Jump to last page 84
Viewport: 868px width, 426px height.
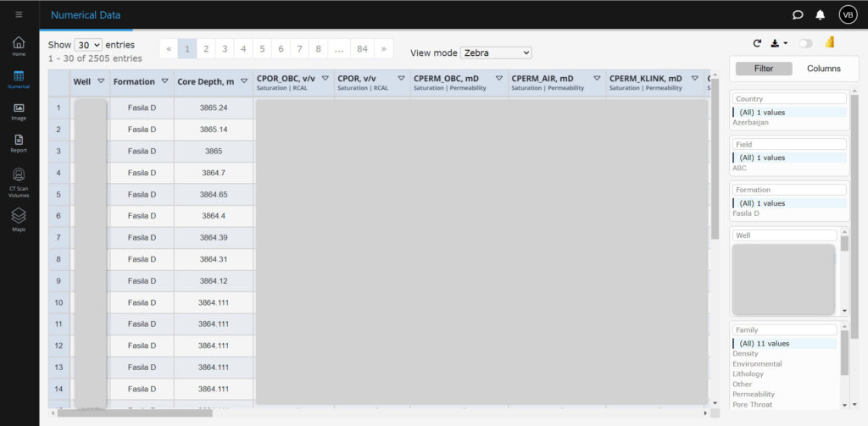point(363,49)
